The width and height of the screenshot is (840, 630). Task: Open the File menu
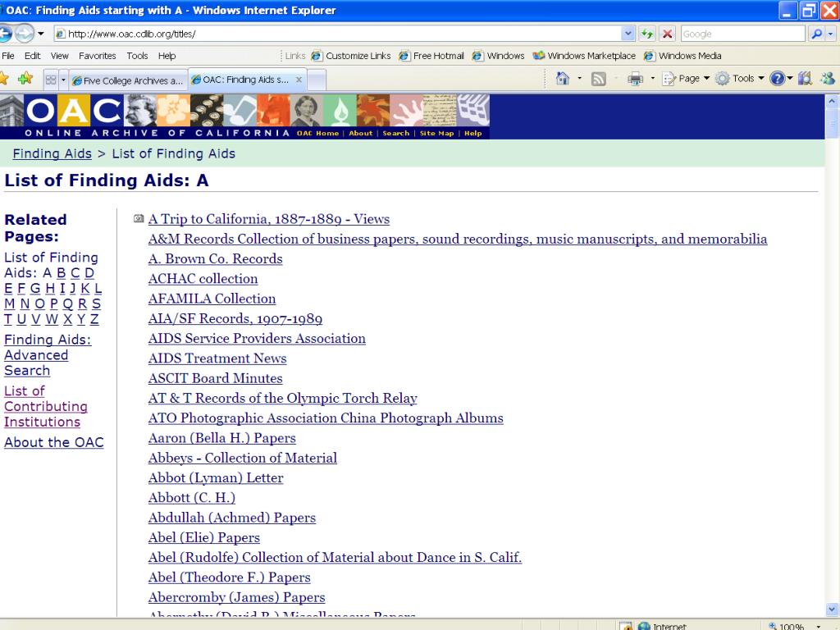8,56
